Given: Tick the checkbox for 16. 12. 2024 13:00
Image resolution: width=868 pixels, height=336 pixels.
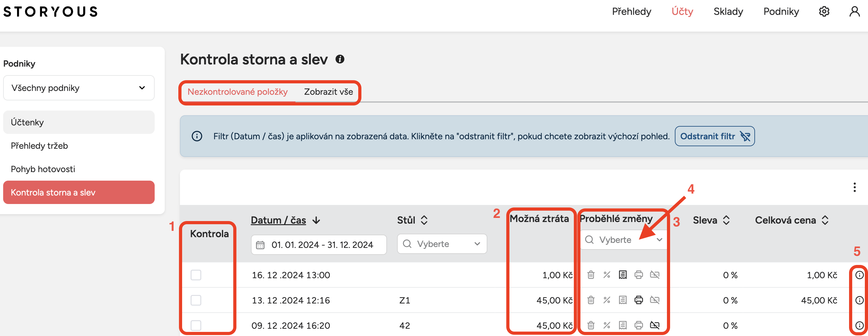Looking at the screenshot, I should coord(196,275).
